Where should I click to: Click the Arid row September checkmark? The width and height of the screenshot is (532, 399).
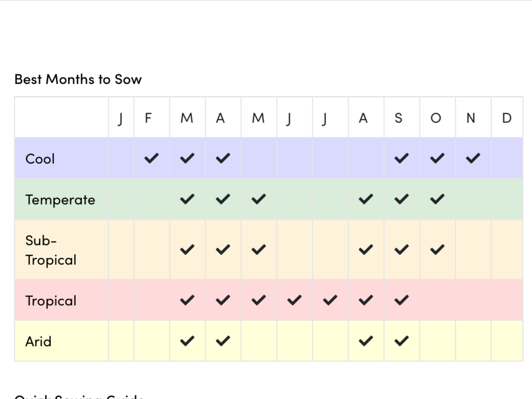coord(401,341)
